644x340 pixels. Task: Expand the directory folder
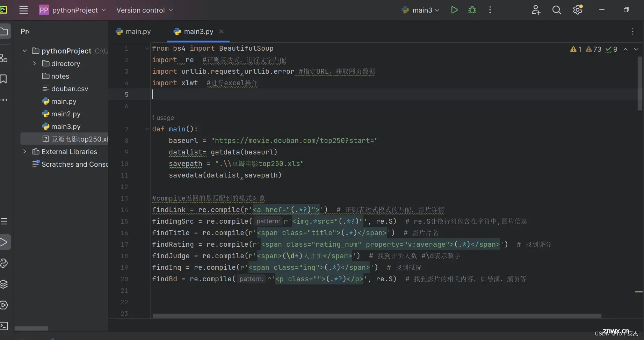pos(34,63)
